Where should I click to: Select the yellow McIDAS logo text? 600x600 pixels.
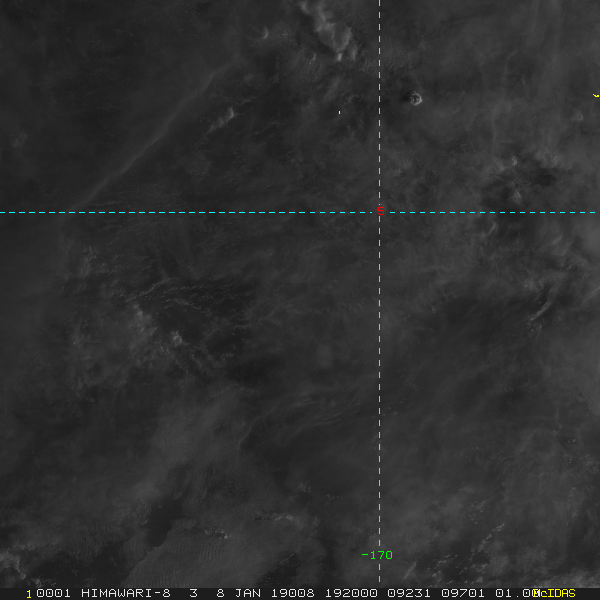point(554,593)
